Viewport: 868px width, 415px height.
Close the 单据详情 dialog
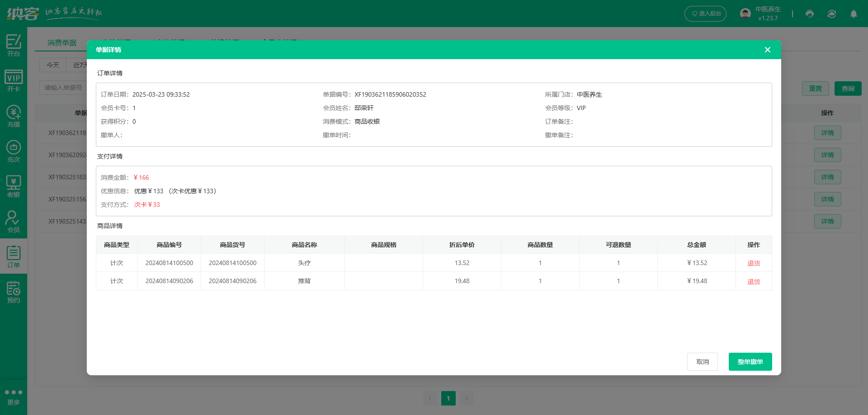(767, 50)
